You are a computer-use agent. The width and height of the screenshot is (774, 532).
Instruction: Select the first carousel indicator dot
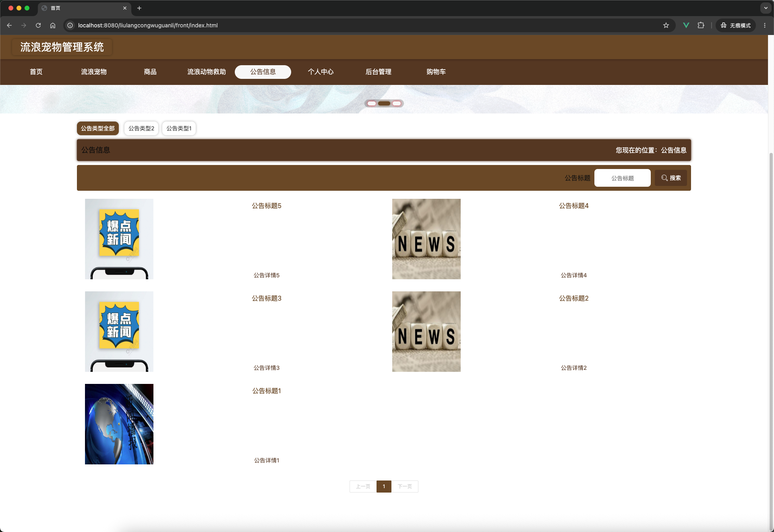click(x=372, y=103)
